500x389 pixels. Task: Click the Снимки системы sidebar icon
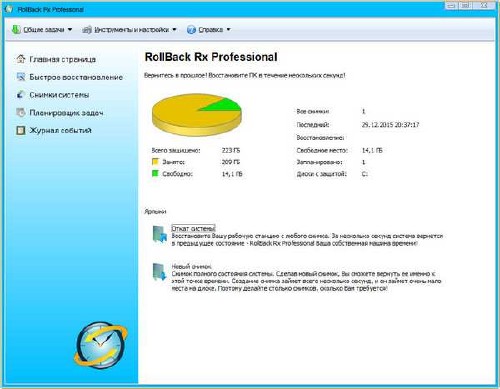pos(21,95)
